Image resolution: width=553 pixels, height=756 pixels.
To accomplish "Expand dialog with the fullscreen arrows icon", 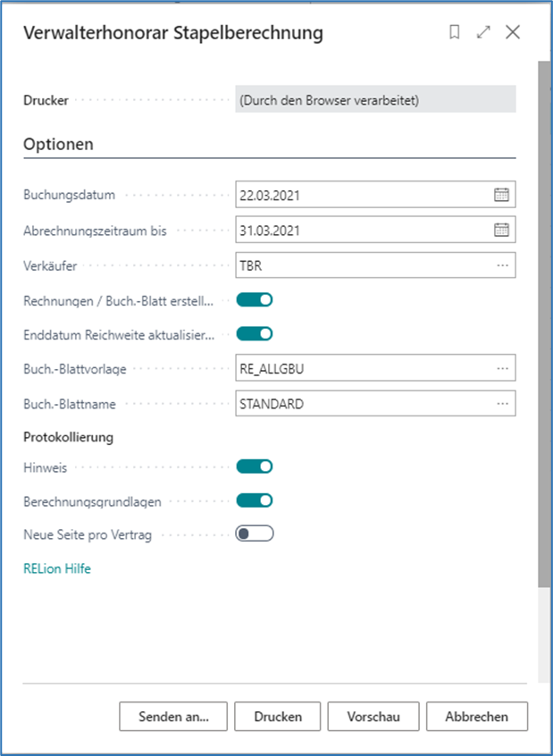I will [483, 33].
